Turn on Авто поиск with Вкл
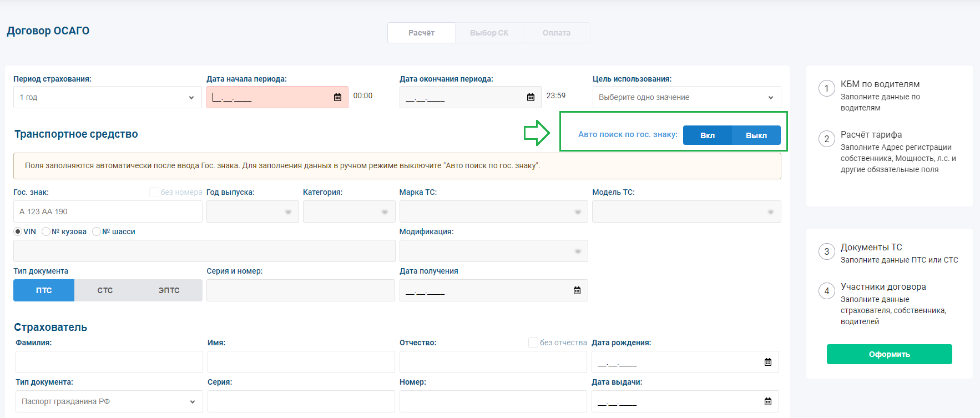This screenshot has height=418, width=980. pyautogui.click(x=708, y=135)
